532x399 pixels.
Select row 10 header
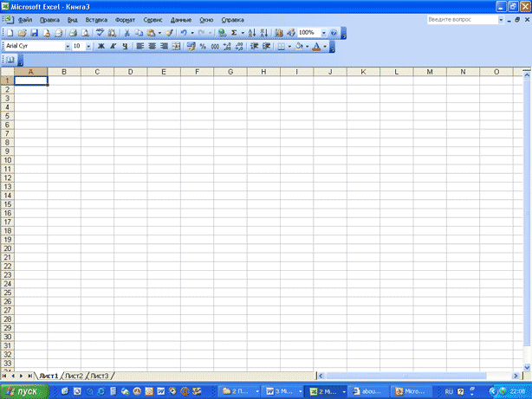click(7, 160)
